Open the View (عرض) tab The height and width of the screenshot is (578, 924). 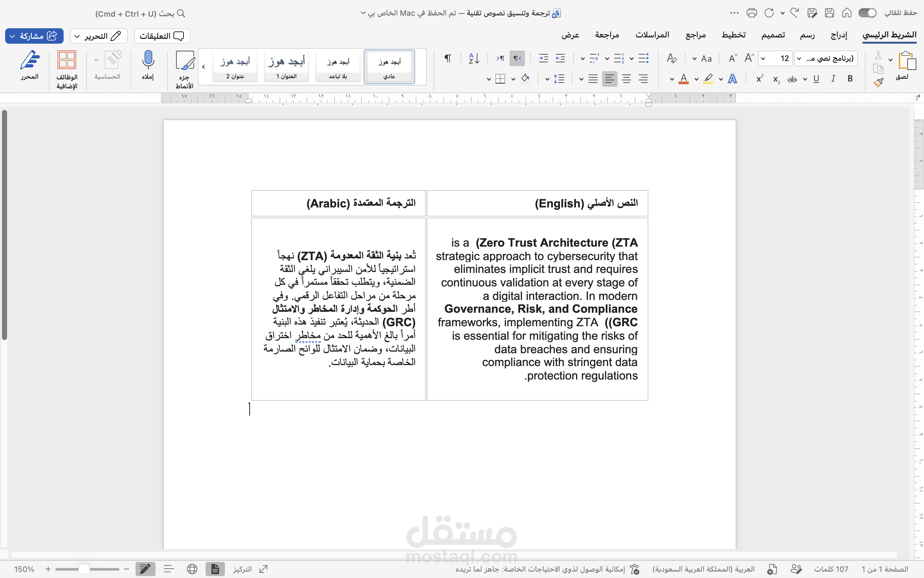[x=570, y=35]
